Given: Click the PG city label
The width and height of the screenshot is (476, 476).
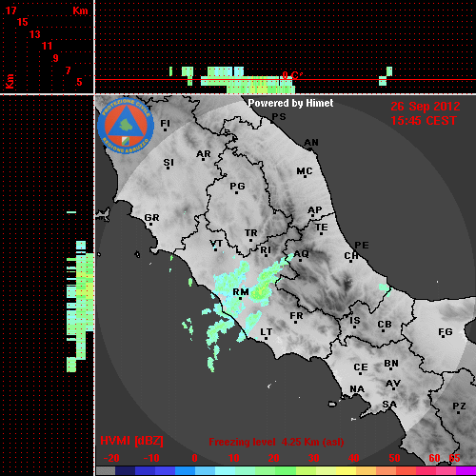Looking at the screenshot, I should point(237,186).
